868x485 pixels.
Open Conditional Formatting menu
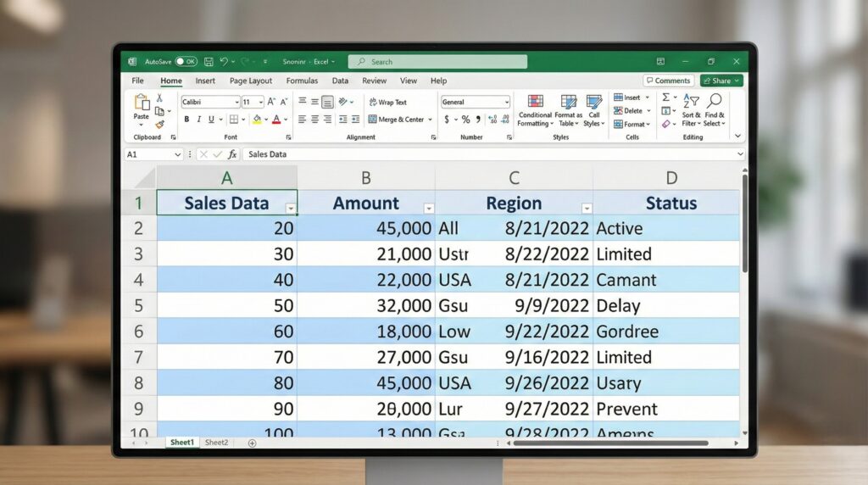click(535, 111)
